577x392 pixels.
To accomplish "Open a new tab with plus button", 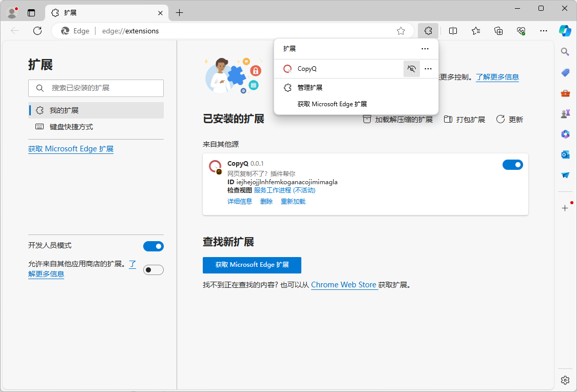I will tap(179, 13).
